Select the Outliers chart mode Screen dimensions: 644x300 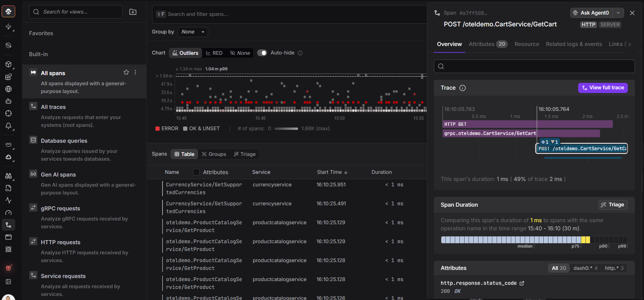[x=185, y=53]
